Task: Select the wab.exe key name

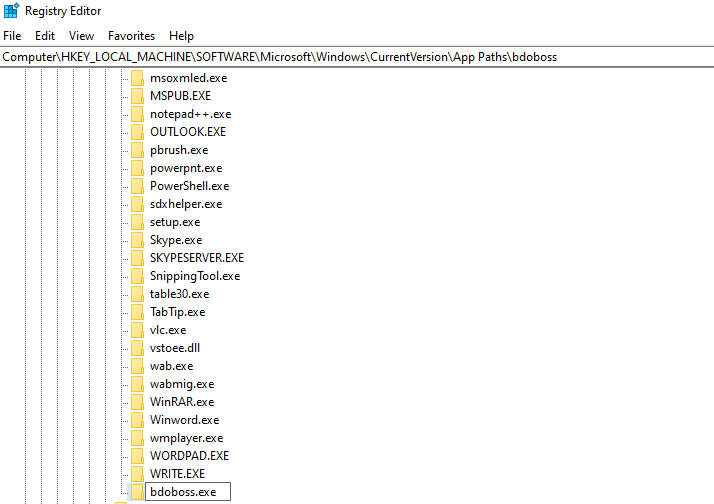Action: [171, 366]
